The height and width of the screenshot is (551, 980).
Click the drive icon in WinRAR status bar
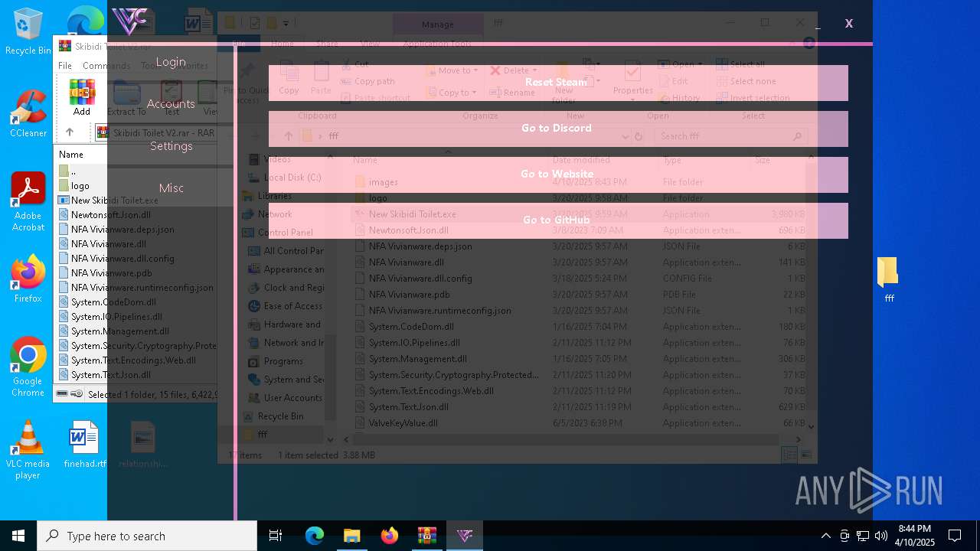pyautogui.click(x=63, y=394)
